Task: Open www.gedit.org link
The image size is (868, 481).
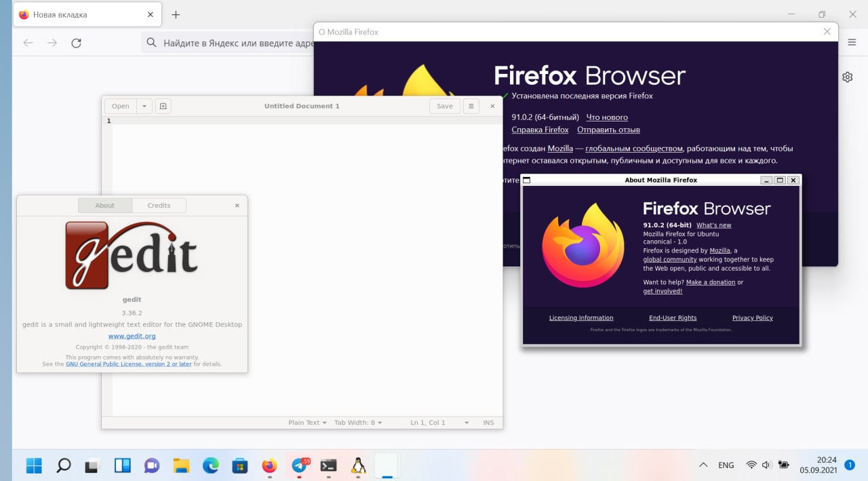Action: (132, 336)
